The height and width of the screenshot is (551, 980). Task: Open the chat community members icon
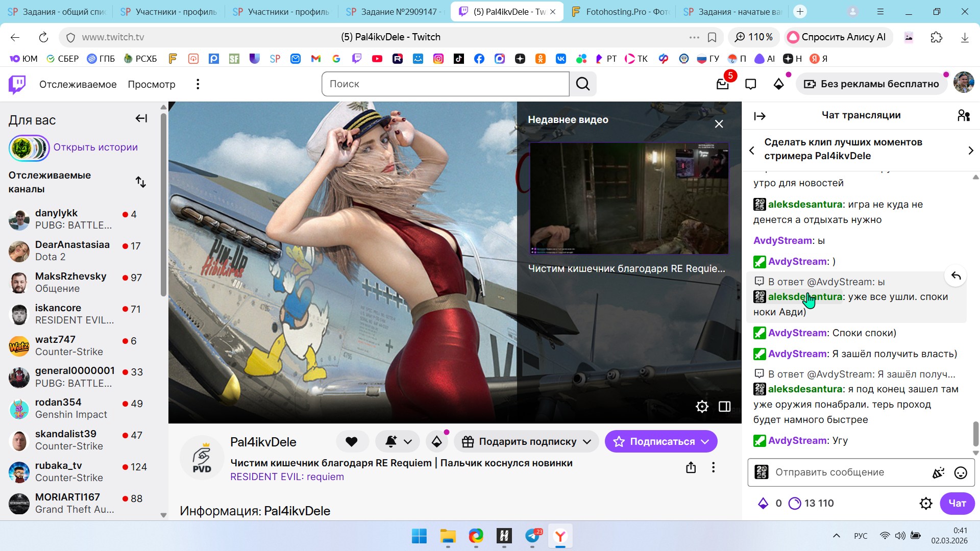click(x=963, y=116)
